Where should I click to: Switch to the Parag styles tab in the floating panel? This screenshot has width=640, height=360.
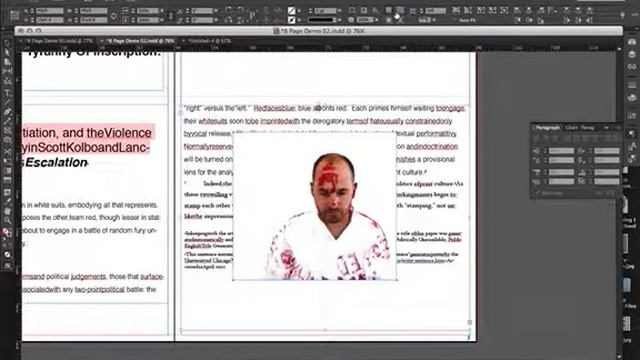[587, 128]
